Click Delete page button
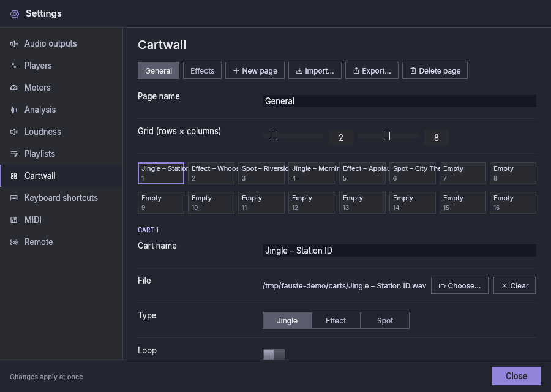 (x=435, y=70)
